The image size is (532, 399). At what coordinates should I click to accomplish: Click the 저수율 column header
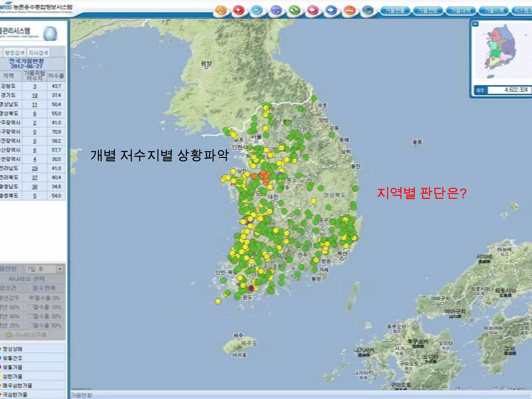(56, 76)
